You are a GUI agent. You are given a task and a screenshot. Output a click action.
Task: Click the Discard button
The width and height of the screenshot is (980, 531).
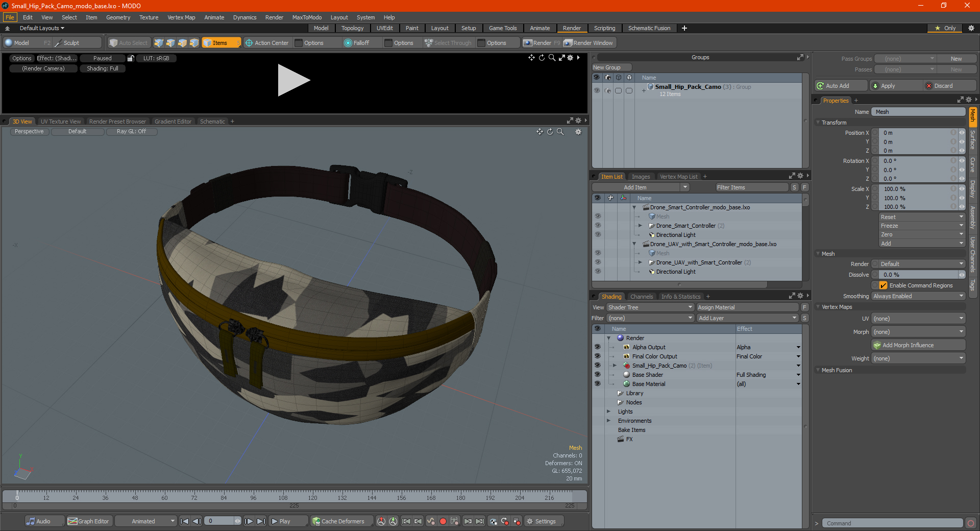(950, 86)
